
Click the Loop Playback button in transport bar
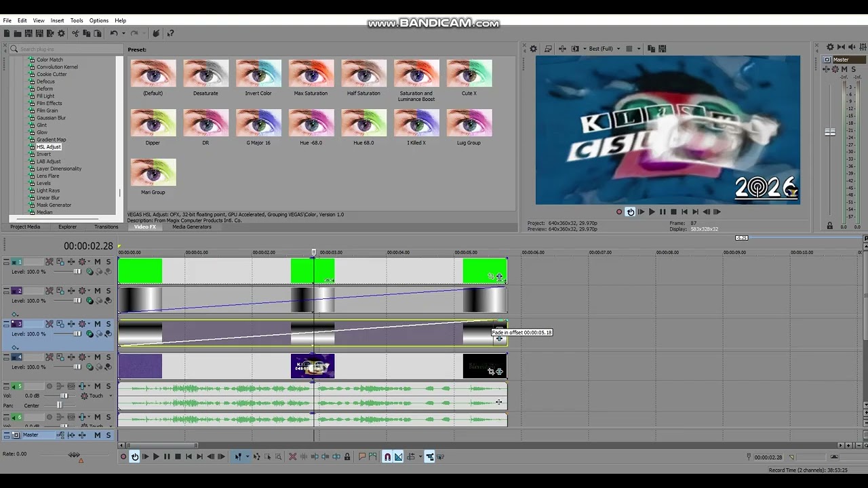(134, 457)
